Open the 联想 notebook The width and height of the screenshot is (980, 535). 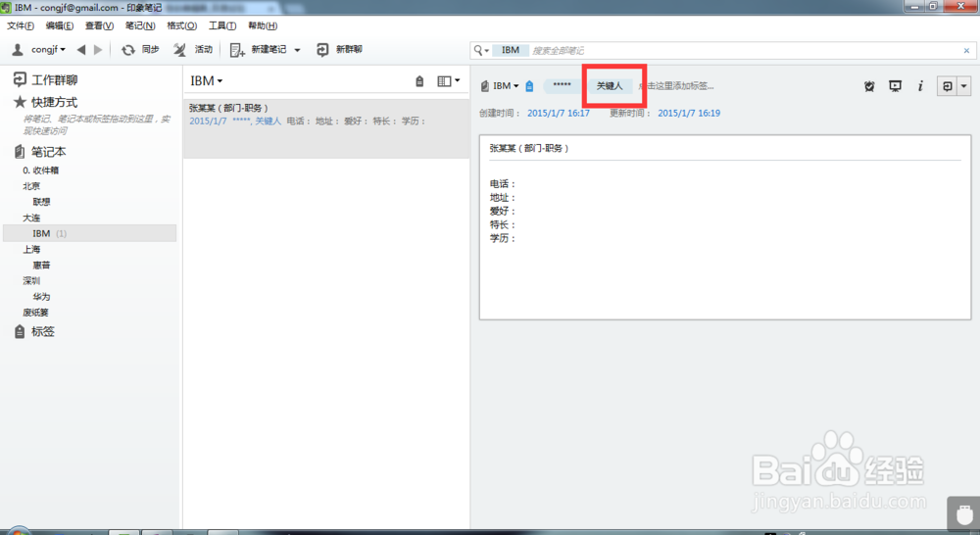41,201
